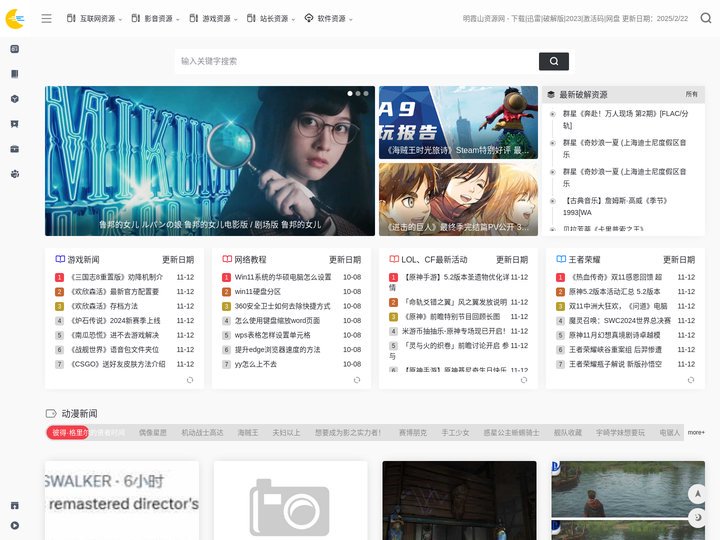
Task: Open the 鲁邦的女儿 banner slide
Action: [x=210, y=161]
